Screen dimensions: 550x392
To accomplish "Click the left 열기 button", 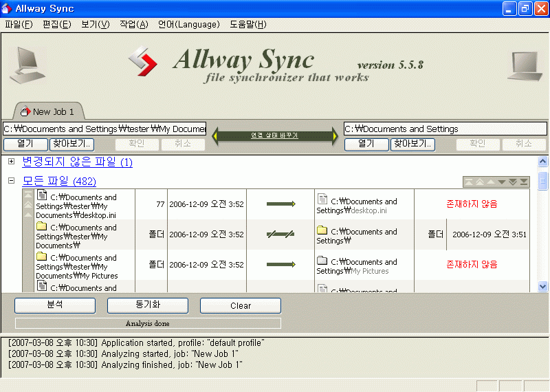I will [25, 144].
